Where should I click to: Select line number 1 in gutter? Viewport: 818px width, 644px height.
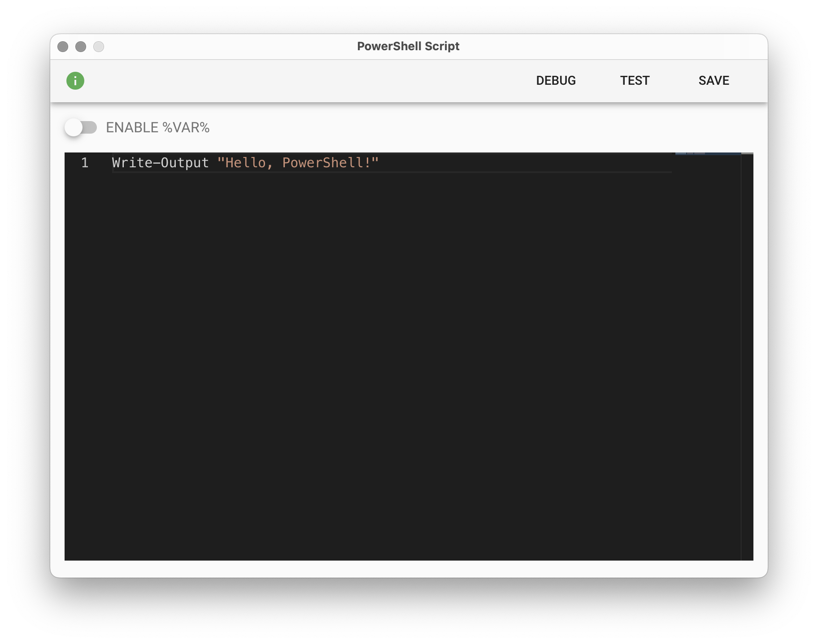[x=85, y=163]
